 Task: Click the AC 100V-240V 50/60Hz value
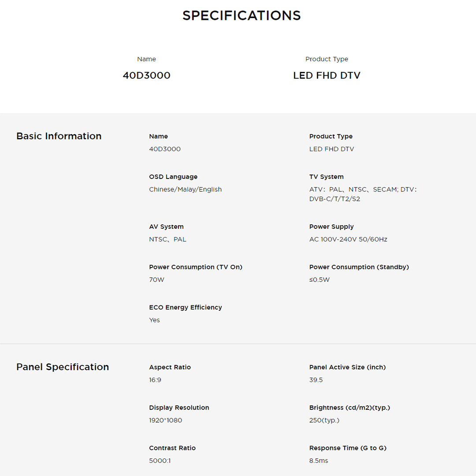click(x=348, y=239)
